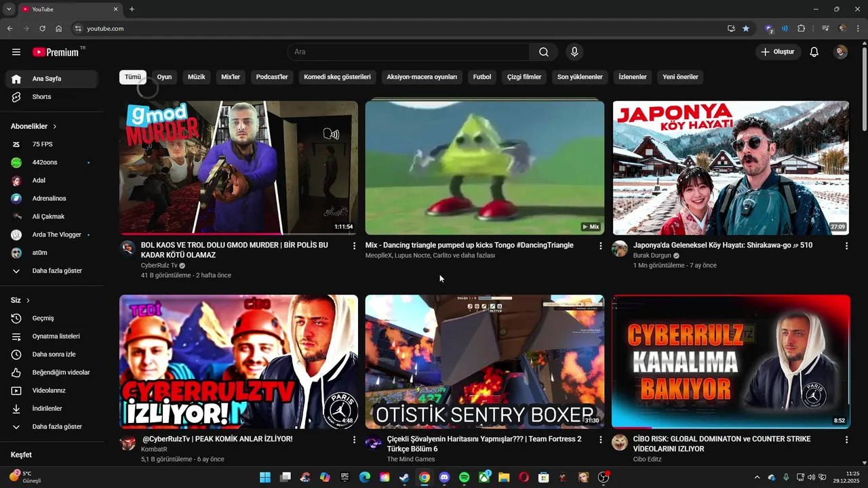Select the Müzik filter chip

pyautogui.click(x=197, y=77)
